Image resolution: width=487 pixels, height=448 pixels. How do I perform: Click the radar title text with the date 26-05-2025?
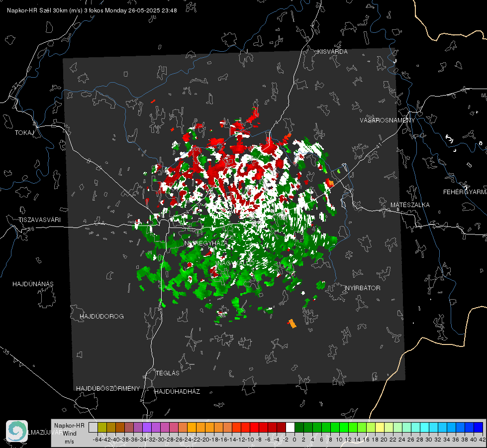tap(92, 10)
